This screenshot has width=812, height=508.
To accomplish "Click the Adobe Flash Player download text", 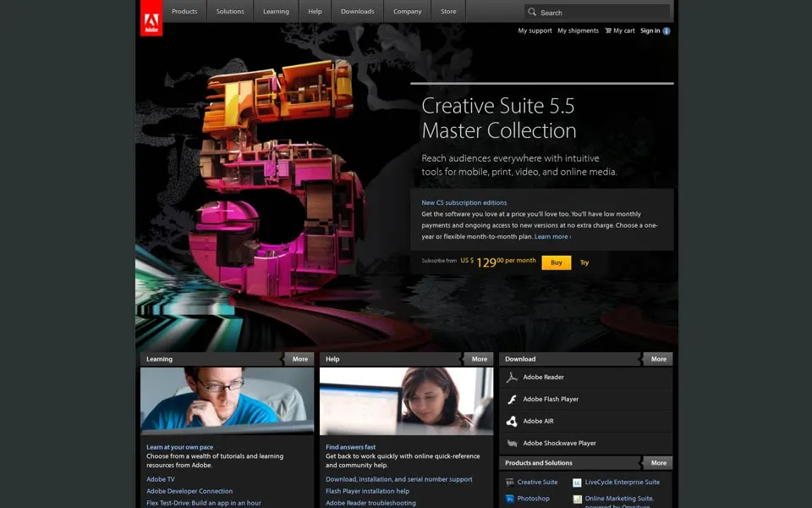I will 551,399.
